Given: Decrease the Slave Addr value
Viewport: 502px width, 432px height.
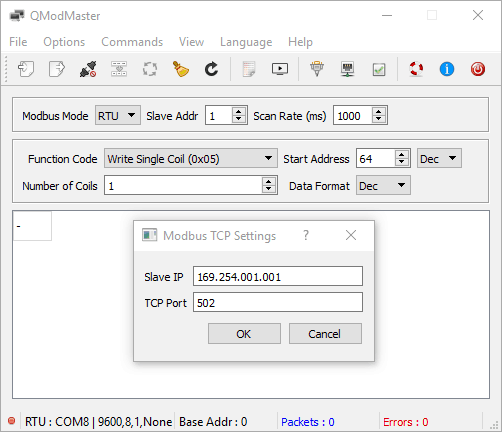Looking at the screenshot, I should pos(239,119).
